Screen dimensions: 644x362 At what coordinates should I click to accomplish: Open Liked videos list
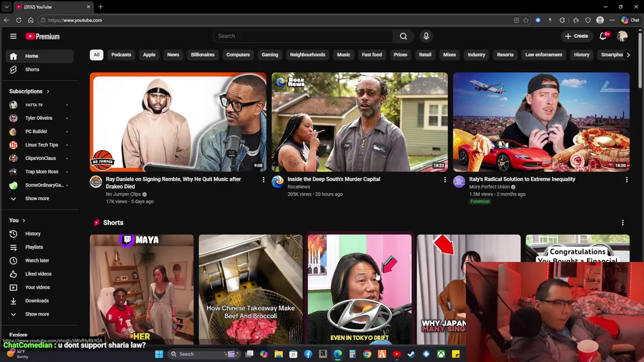point(40,274)
